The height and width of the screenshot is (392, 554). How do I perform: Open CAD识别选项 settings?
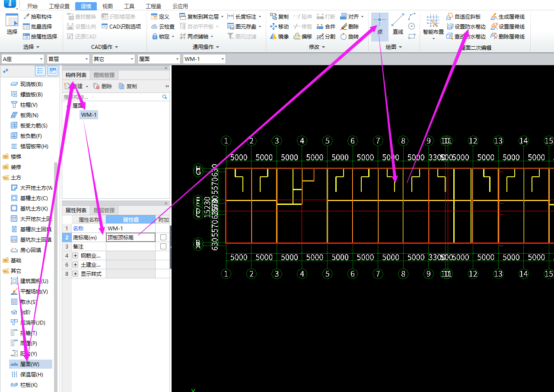click(121, 26)
